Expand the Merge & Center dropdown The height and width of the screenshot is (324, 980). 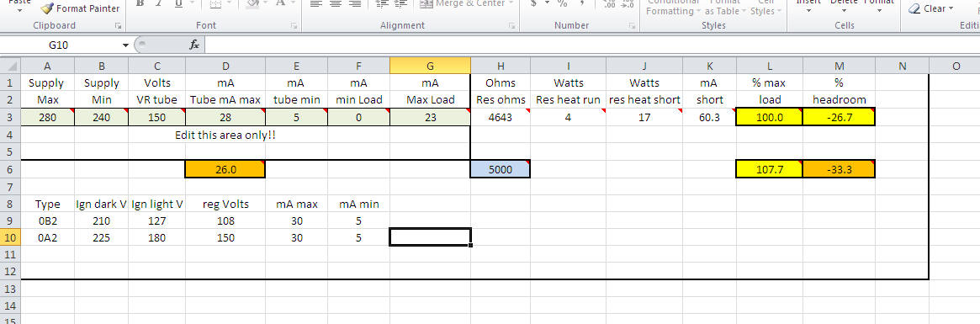511,3
